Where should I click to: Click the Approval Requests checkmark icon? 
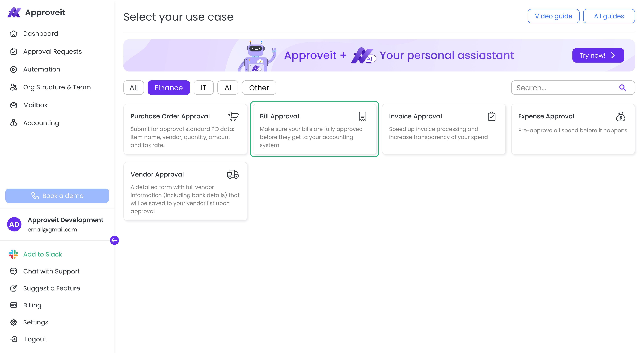[x=14, y=52]
